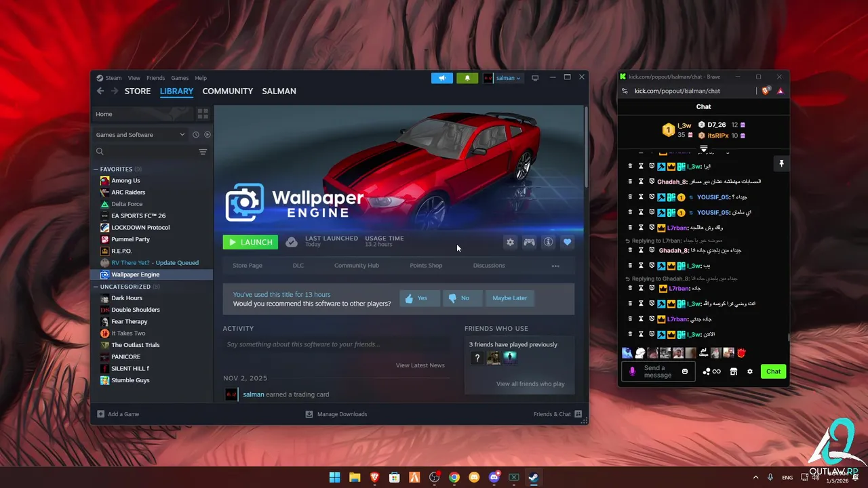Open SALMAN profile tab

[x=279, y=91]
